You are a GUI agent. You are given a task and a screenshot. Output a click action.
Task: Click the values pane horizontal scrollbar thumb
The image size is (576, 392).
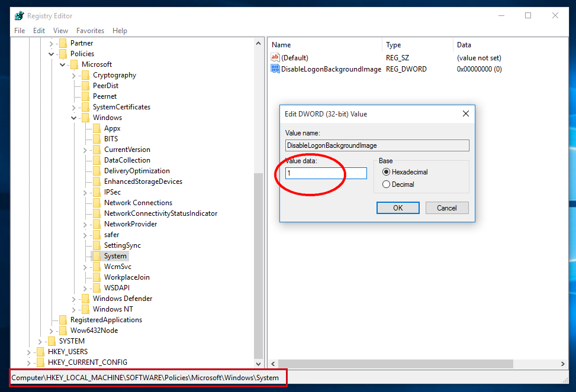(x=395, y=364)
